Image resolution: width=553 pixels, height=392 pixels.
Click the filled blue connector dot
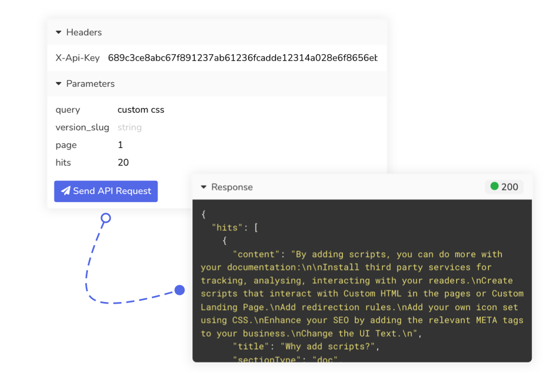pyautogui.click(x=180, y=290)
